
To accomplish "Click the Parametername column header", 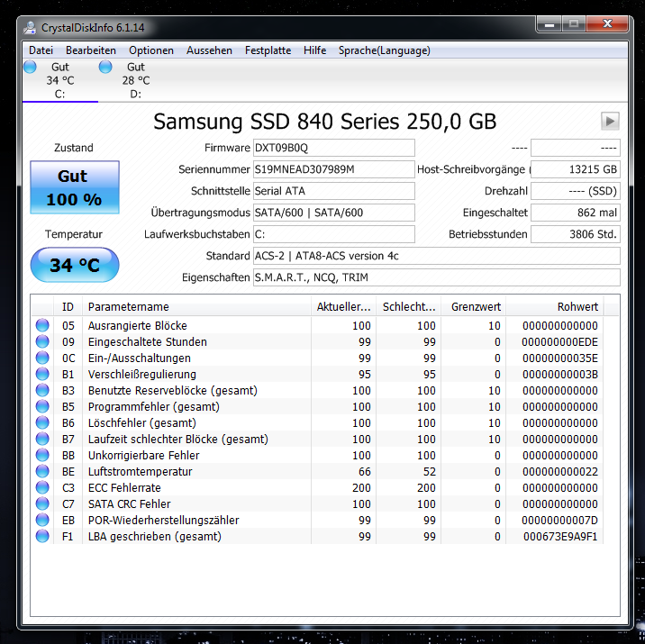I will click(x=196, y=307).
